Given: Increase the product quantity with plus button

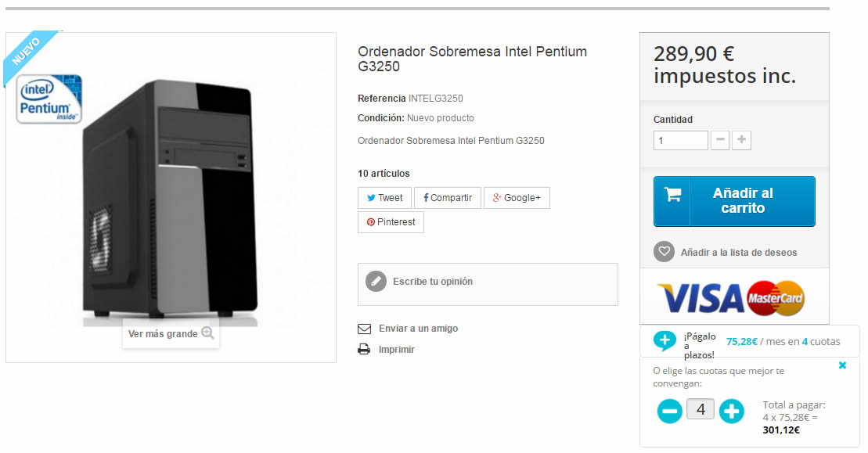Looking at the screenshot, I should [741, 141].
